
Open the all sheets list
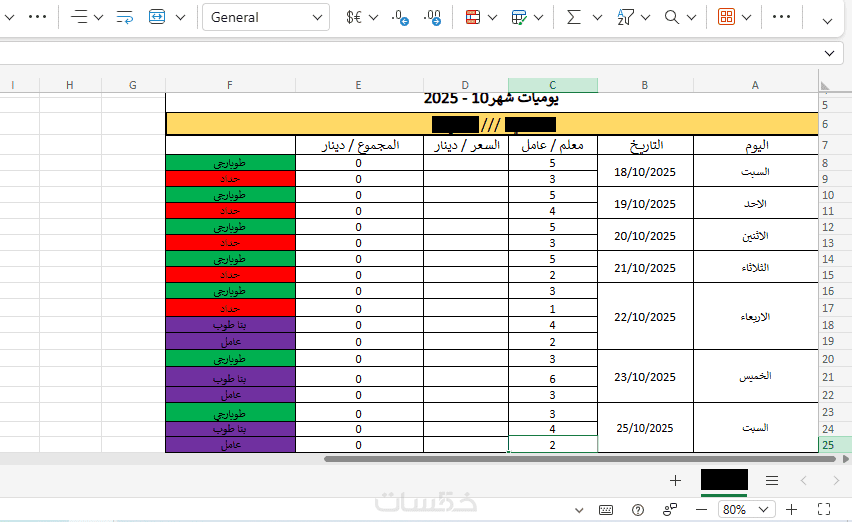coord(772,480)
